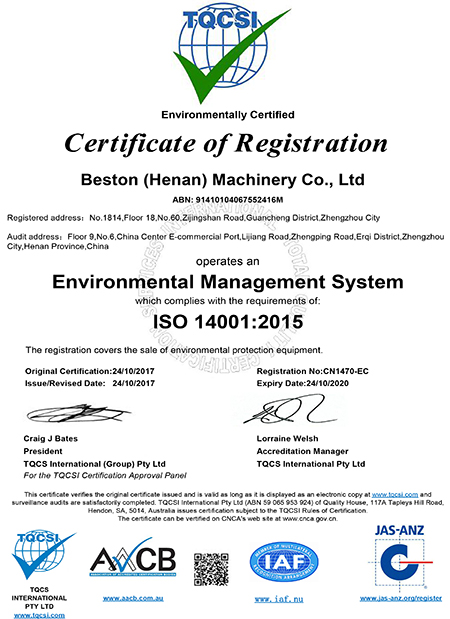Screen dimensions: 450x619
Task: Click the large TQCSI globe checkmark logo
Action: 231,53
